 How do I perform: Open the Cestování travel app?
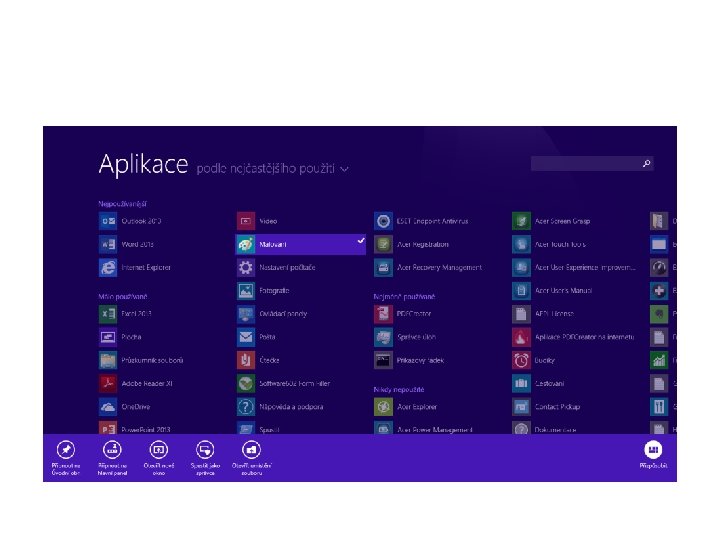(521, 383)
